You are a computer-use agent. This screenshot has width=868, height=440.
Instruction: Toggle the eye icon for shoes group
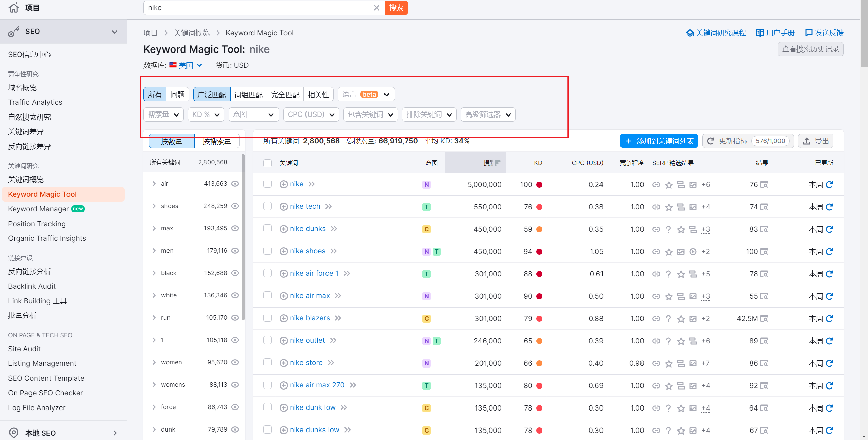[235, 206]
